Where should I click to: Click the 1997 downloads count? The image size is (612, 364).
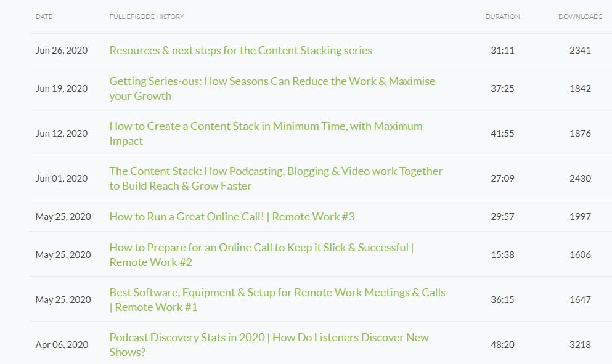pyautogui.click(x=579, y=216)
